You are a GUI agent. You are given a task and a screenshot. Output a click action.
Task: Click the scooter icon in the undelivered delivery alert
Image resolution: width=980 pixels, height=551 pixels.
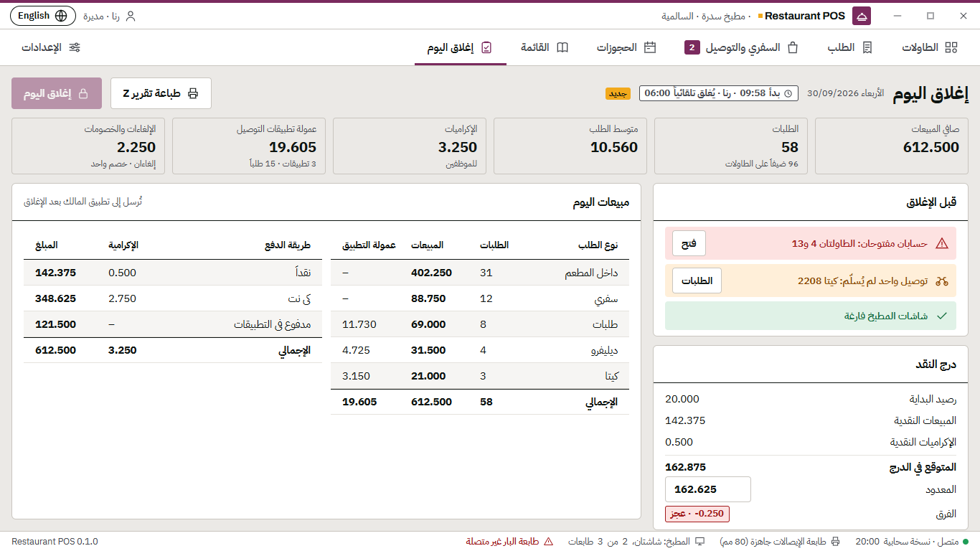pyautogui.click(x=942, y=281)
